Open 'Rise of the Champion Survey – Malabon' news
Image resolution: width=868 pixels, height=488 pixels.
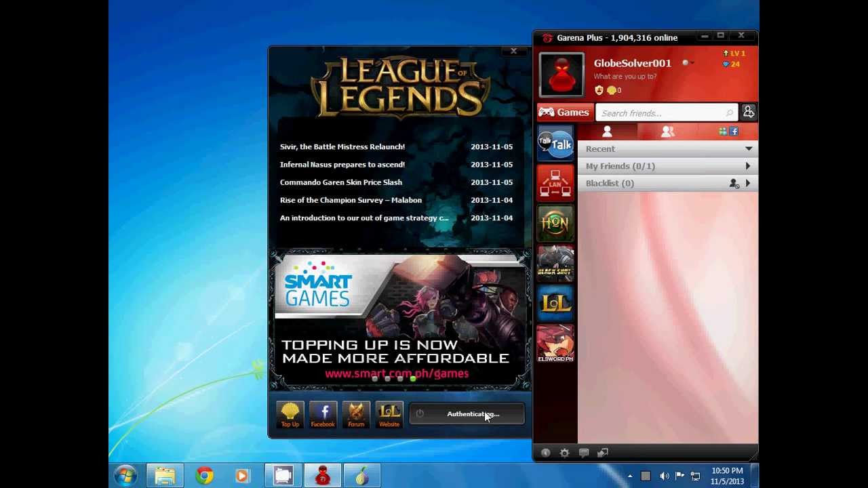[351, 200]
